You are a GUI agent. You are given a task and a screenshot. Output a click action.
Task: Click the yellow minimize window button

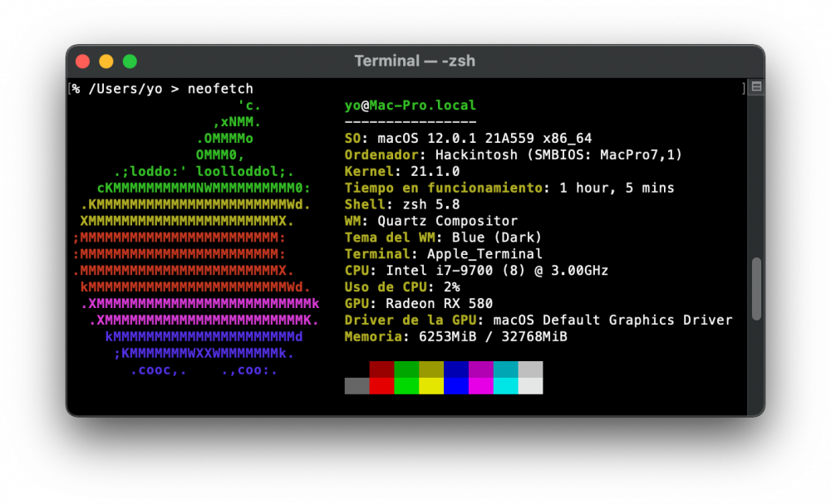(106, 61)
